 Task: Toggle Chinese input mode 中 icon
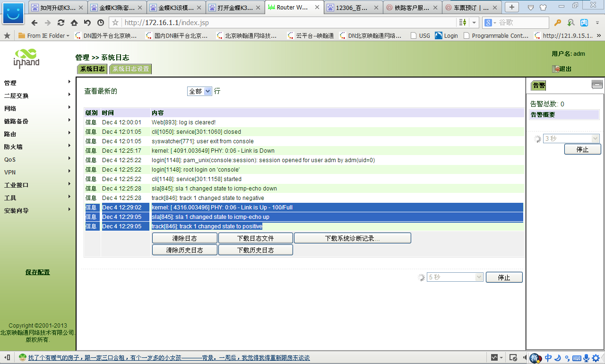pos(548,358)
